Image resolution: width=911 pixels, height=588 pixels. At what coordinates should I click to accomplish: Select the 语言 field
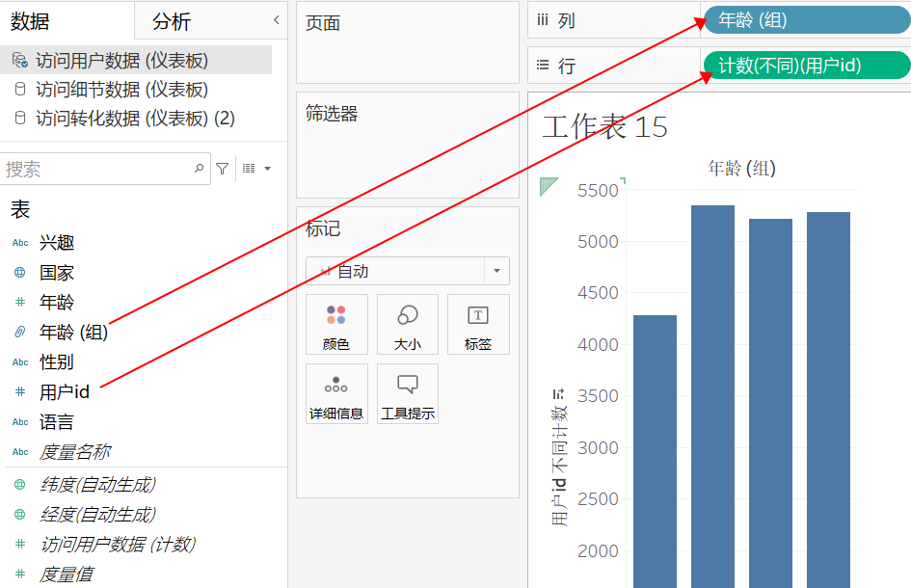(x=57, y=422)
